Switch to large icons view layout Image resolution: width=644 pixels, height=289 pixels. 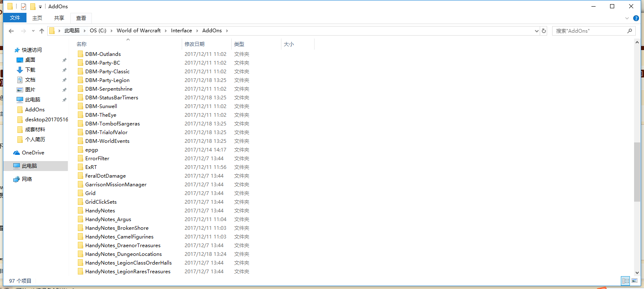point(634,281)
